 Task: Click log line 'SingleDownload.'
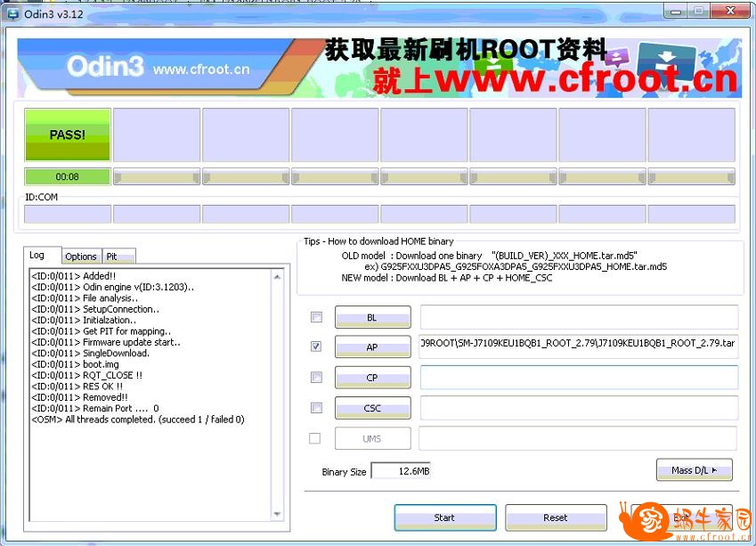91,353
